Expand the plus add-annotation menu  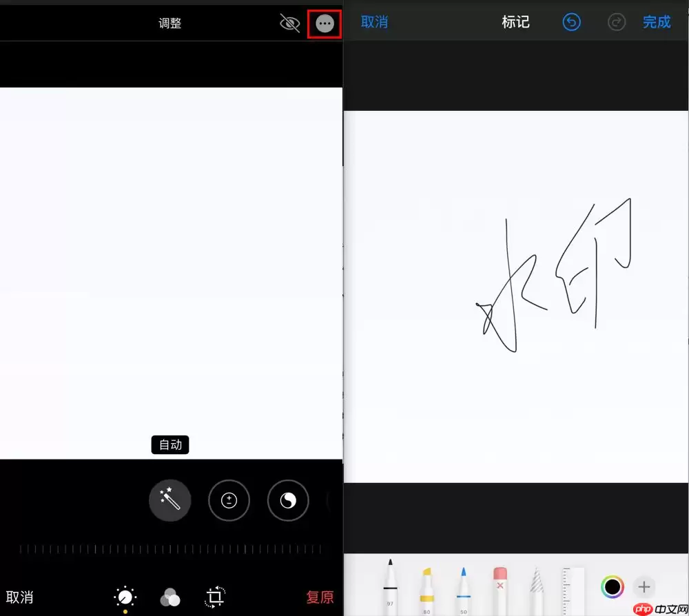(644, 587)
